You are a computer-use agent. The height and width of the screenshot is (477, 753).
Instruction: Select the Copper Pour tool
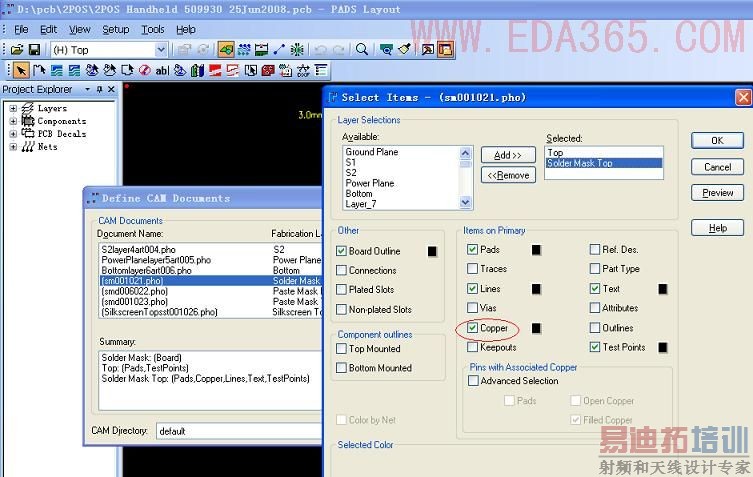pyautogui.click(x=92, y=71)
